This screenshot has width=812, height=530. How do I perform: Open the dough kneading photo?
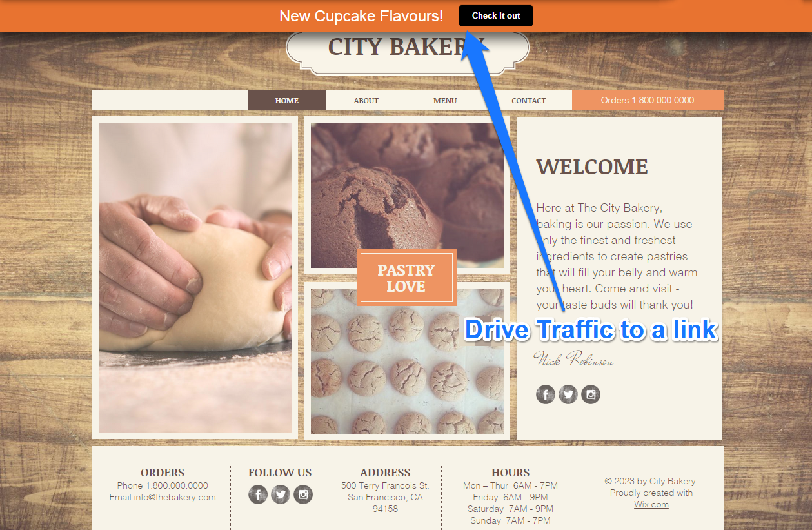(x=195, y=278)
